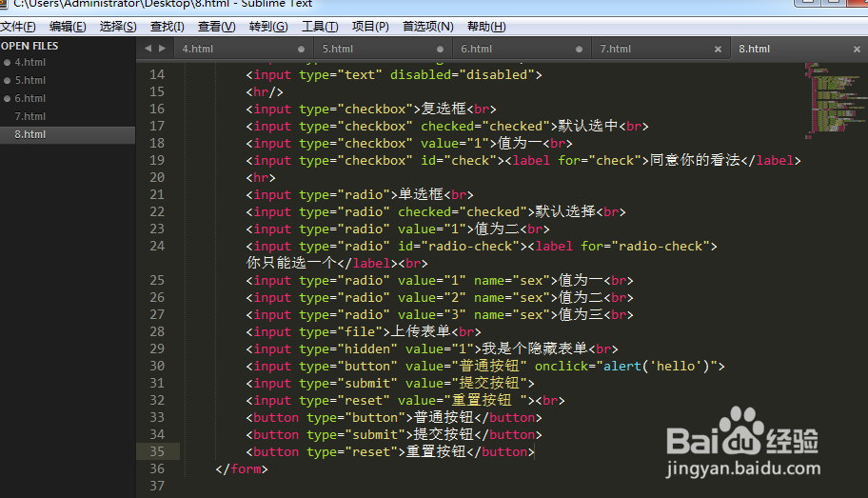
Task: Open the 首选项(N) menu
Action: [427, 26]
